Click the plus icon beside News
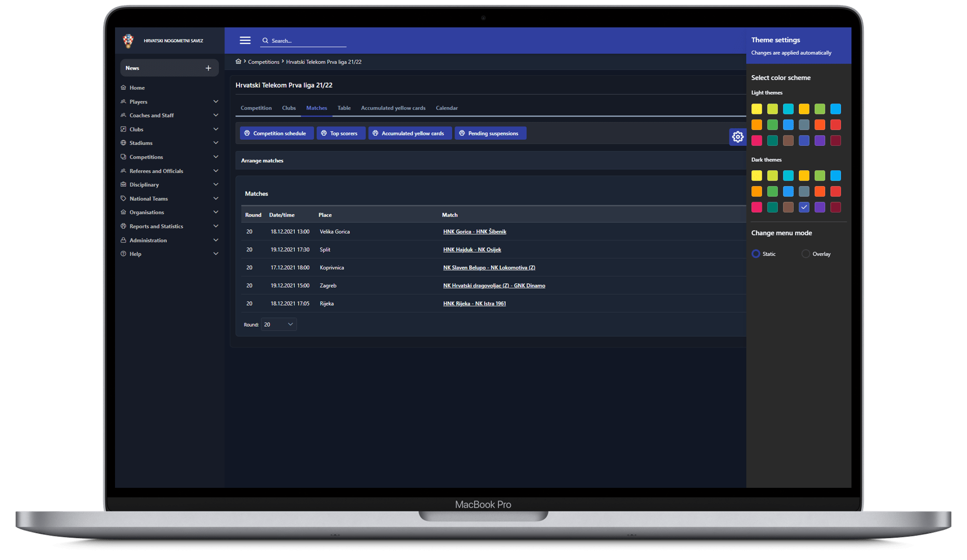 [208, 68]
